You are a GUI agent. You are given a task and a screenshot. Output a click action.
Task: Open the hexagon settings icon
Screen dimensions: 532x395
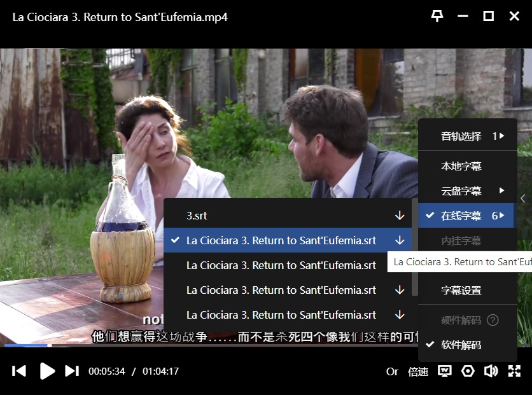[468, 371]
